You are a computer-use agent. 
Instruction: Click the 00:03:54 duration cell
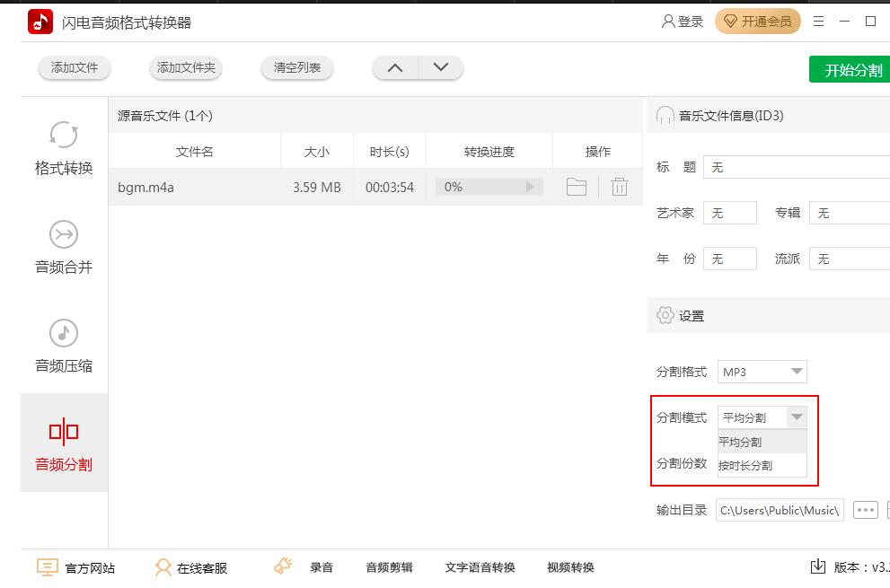point(390,188)
